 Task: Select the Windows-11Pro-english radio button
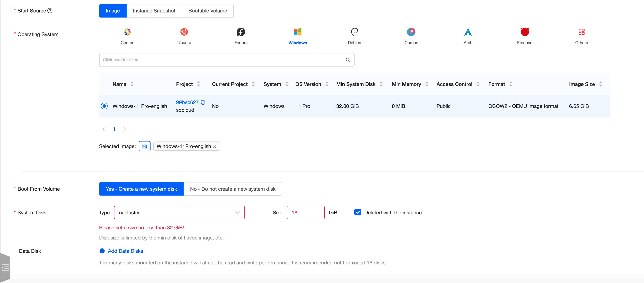tap(104, 106)
